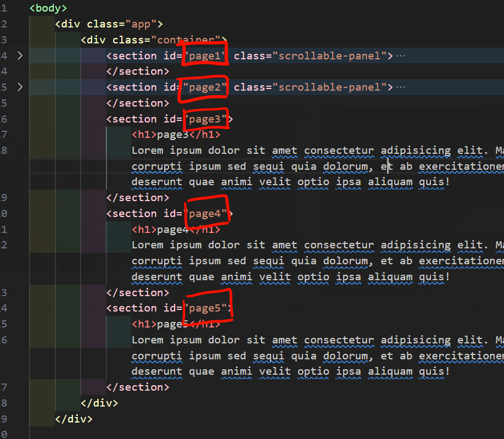The height and width of the screenshot is (439, 504).
Task: Click the word "aliquam" in page5 paragraph
Action: pos(390,371)
